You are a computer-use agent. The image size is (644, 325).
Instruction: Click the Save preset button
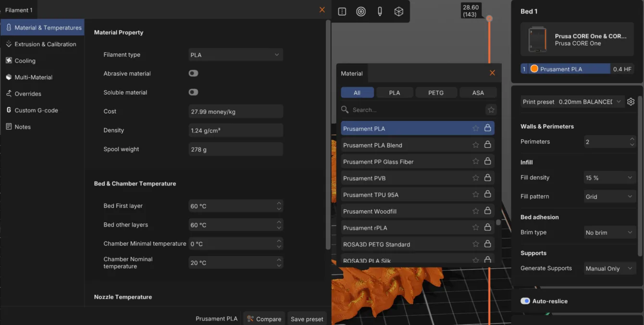coord(307,319)
